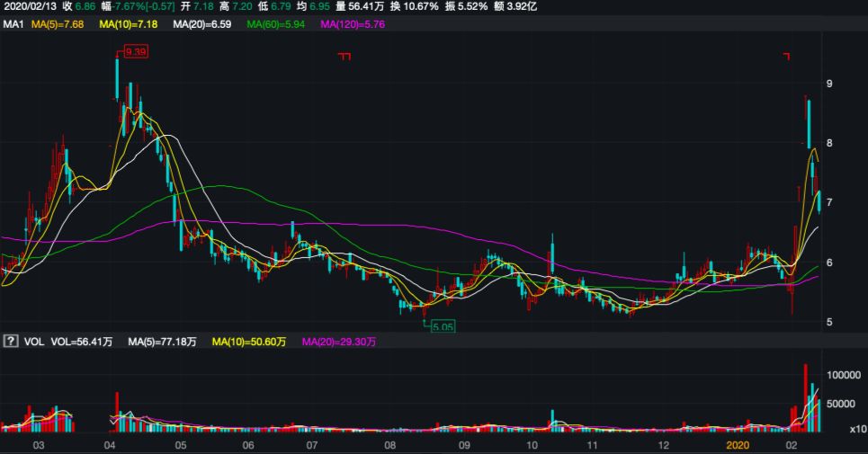The image size is (868, 454).
Task: Click the MA(5)=7.68 legend entry
Action: [58, 23]
